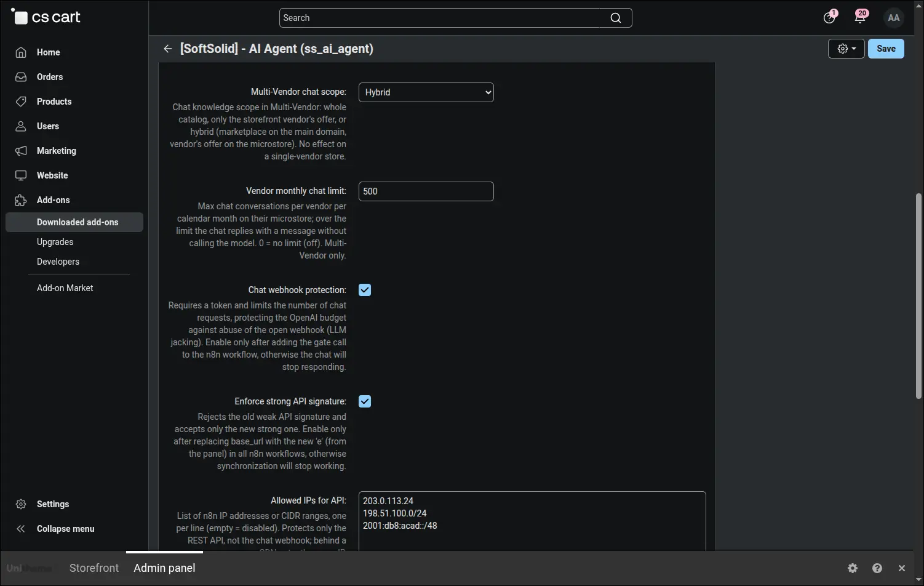Viewport: 924px width, 586px height.
Task: Click the Orders inbox icon
Action: pos(21,77)
